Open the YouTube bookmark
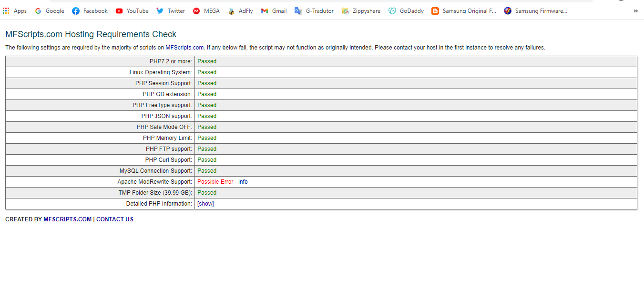Screen dimensions: 644x307 132,11
